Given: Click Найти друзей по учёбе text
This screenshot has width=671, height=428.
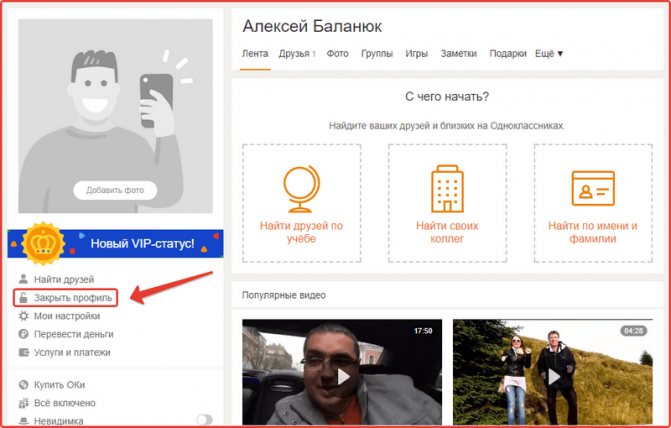Looking at the screenshot, I should click(x=301, y=232).
